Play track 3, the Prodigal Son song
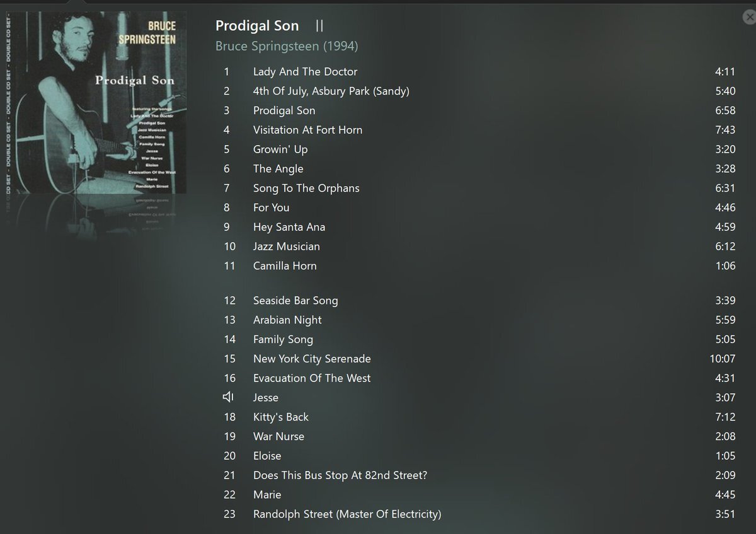 [479, 111]
